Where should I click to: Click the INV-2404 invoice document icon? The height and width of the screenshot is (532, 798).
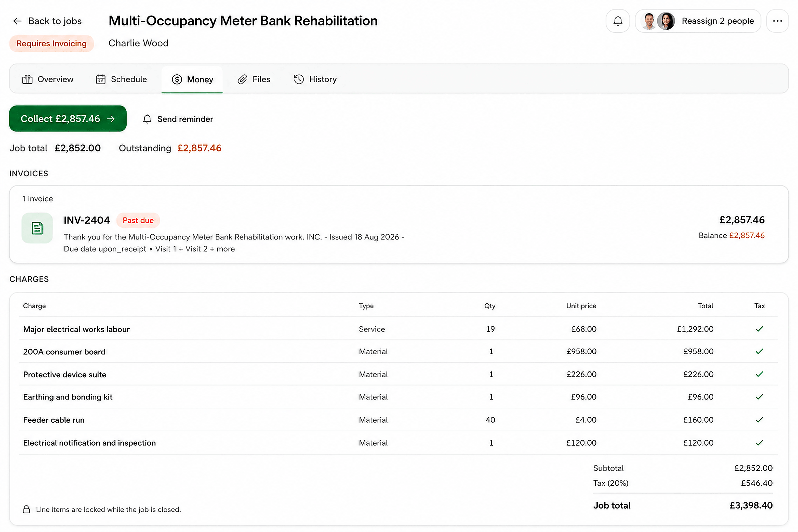[37, 228]
